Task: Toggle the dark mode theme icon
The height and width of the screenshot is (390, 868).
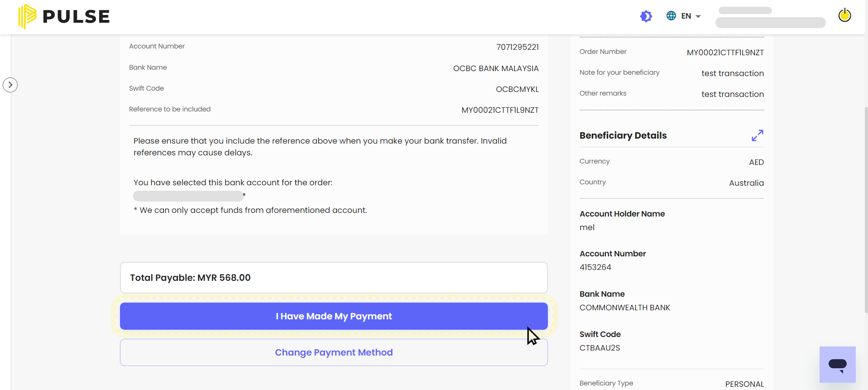Action: [646, 16]
